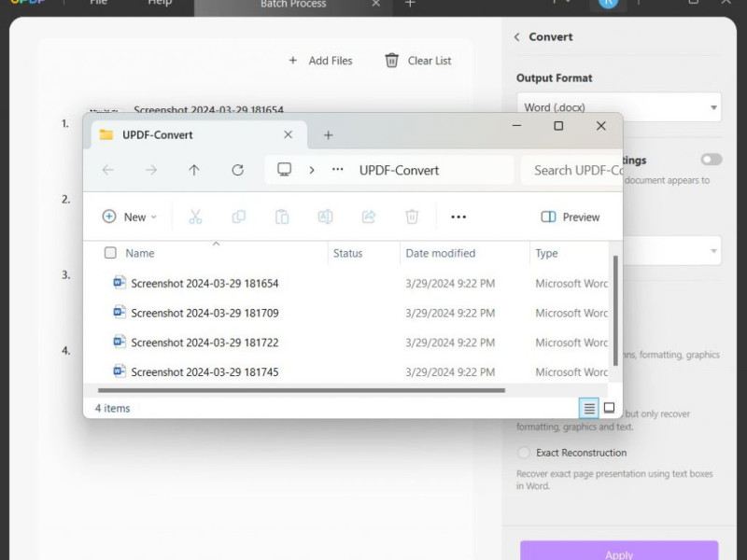Click the Microsoft Word type cell for Screenshot 181745
Viewport: 747px width, 560px height.
[x=571, y=371]
